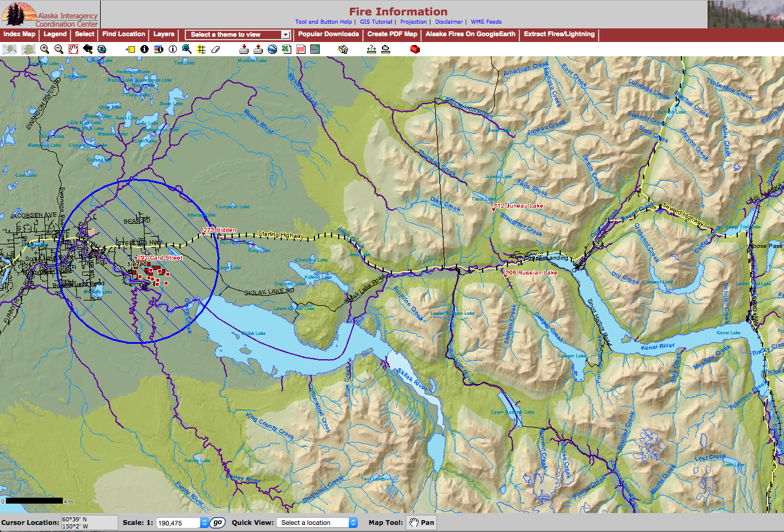The height and width of the screenshot is (532, 784).
Task: Select the black identify info tool
Action: pyautogui.click(x=144, y=49)
